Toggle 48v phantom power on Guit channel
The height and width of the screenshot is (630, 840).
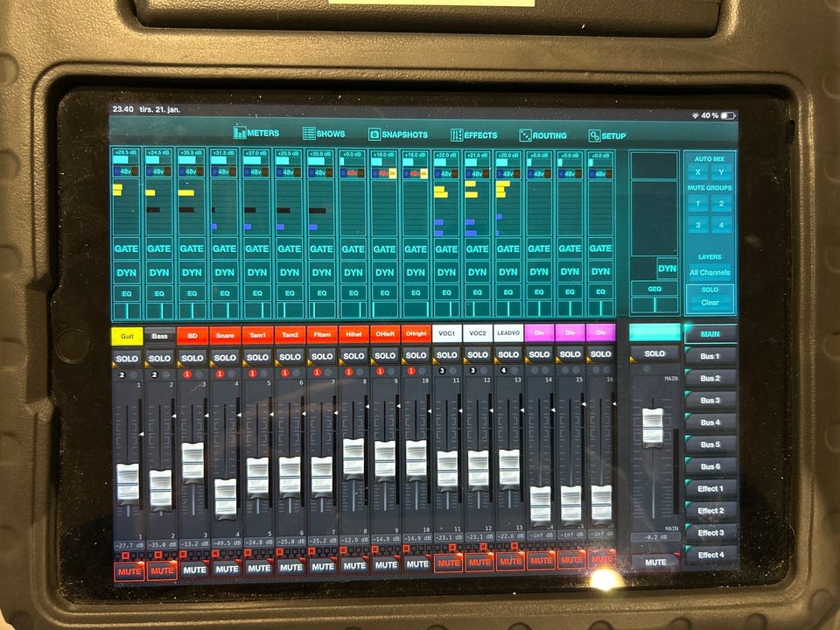(126, 171)
